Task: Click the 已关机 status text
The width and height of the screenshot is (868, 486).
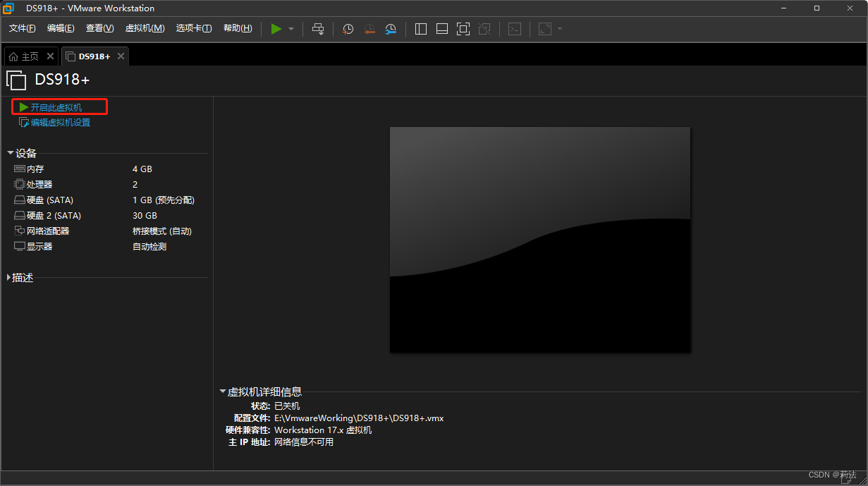Action: (x=287, y=406)
